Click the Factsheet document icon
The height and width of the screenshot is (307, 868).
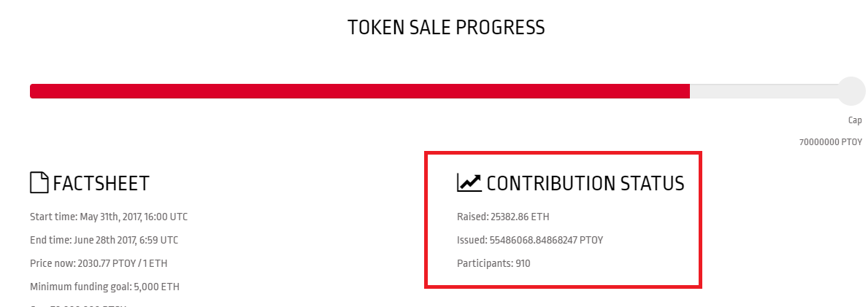point(39,182)
